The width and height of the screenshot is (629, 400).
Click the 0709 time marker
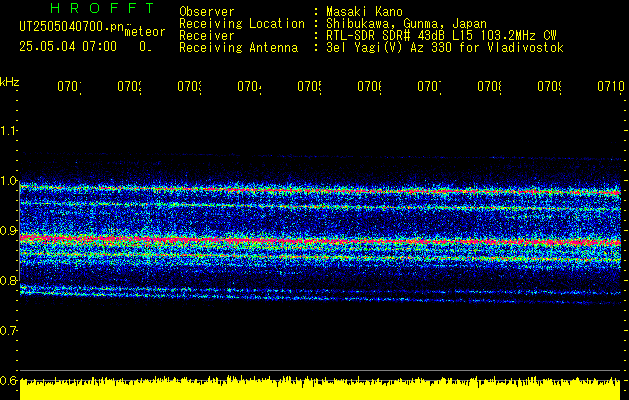click(549, 86)
